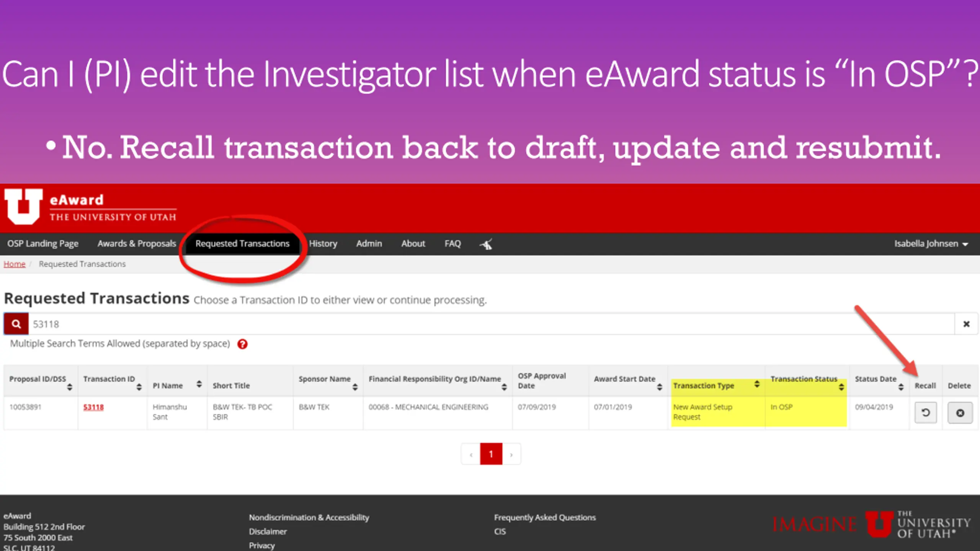
Task: Sort by Award Start Date column arrows
Action: (x=660, y=387)
